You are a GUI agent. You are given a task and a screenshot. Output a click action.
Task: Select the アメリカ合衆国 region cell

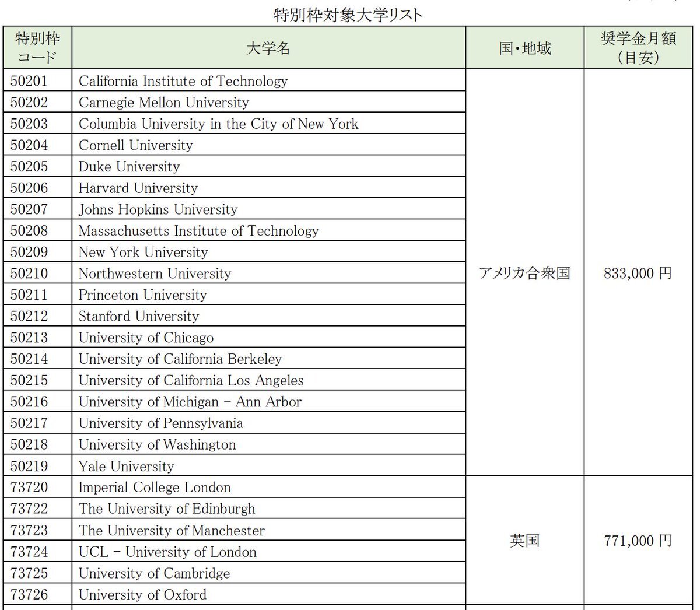[525, 273]
